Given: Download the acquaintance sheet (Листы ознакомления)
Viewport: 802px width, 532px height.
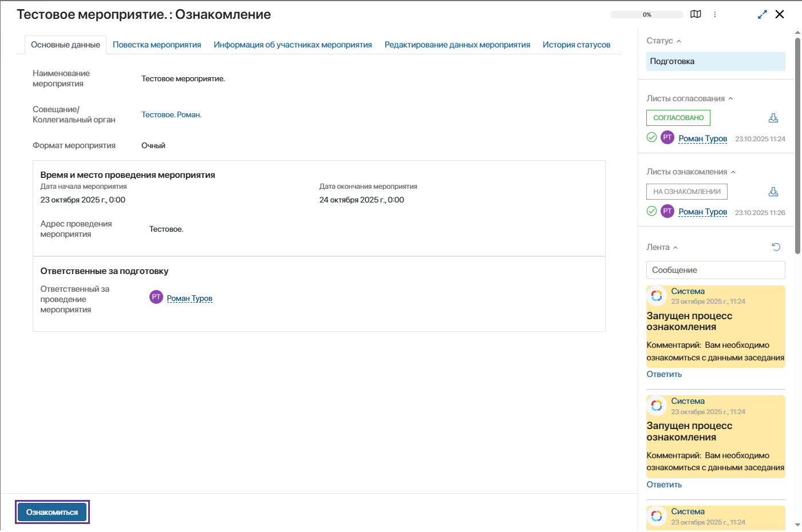Looking at the screenshot, I should pos(773,192).
